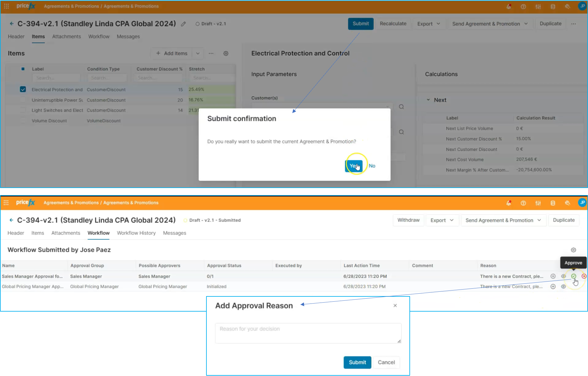
Task: Open the Items panel gear settings
Action: [226, 53]
